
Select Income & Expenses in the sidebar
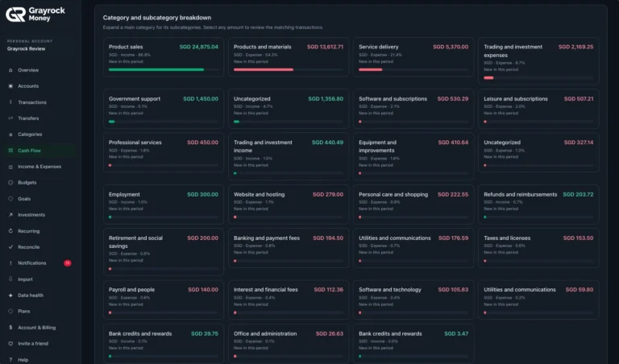tap(39, 167)
